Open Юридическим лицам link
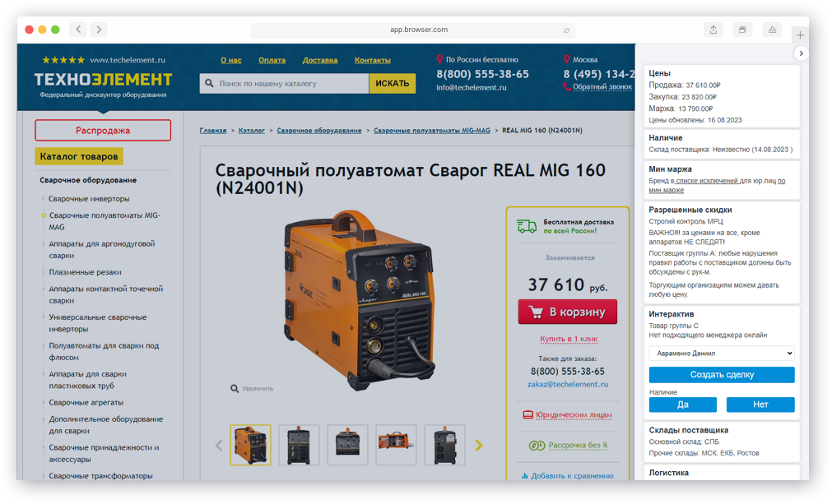Screen dimensions: 832x504 click(574, 415)
